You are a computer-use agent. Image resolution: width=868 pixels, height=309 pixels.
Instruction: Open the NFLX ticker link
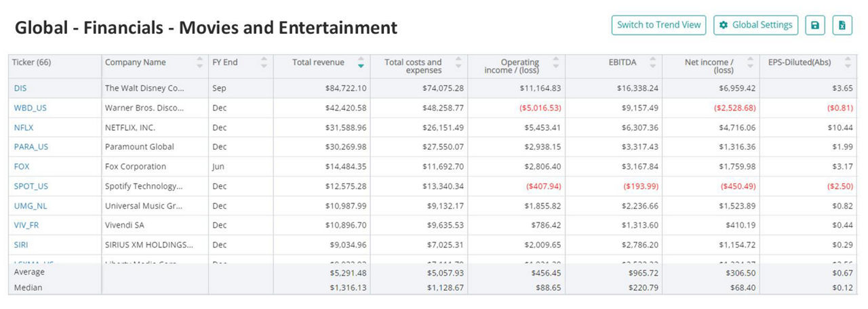(x=22, y=127)
